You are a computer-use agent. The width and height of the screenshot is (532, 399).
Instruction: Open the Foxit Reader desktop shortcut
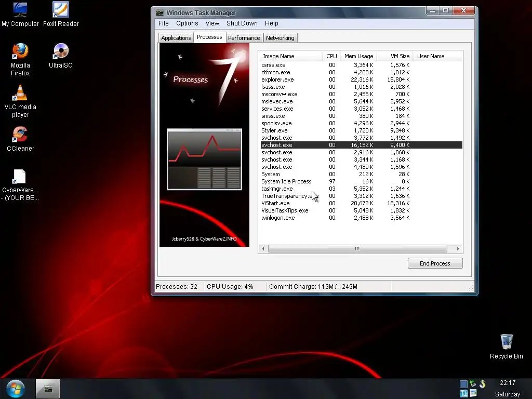click(61, 14)
